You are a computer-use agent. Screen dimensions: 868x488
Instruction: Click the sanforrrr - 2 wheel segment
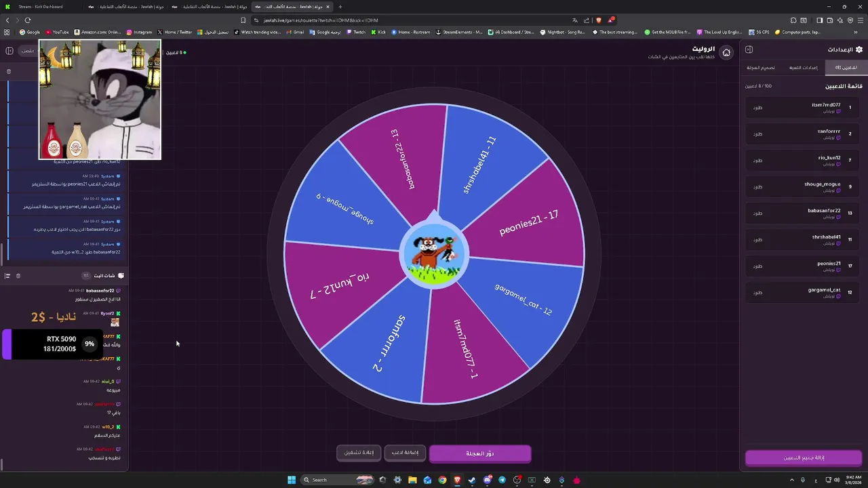click(389, 343)
